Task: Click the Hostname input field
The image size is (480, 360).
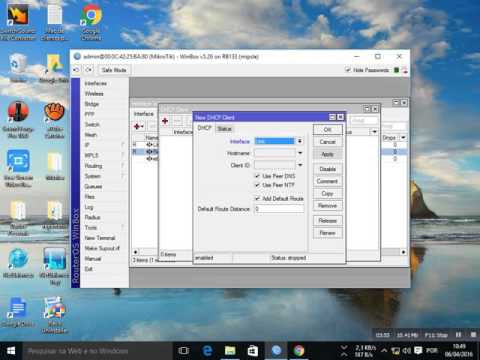Action: pyautogui.click(x=275, y=153)
